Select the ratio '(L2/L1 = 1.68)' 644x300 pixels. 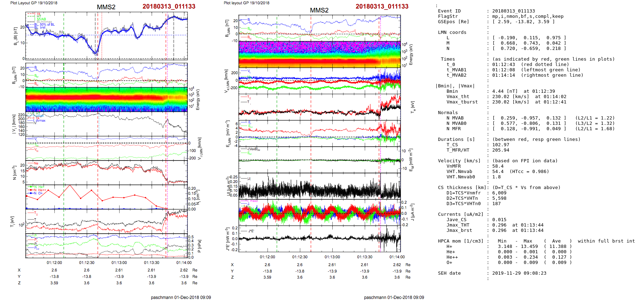(595, 129)
